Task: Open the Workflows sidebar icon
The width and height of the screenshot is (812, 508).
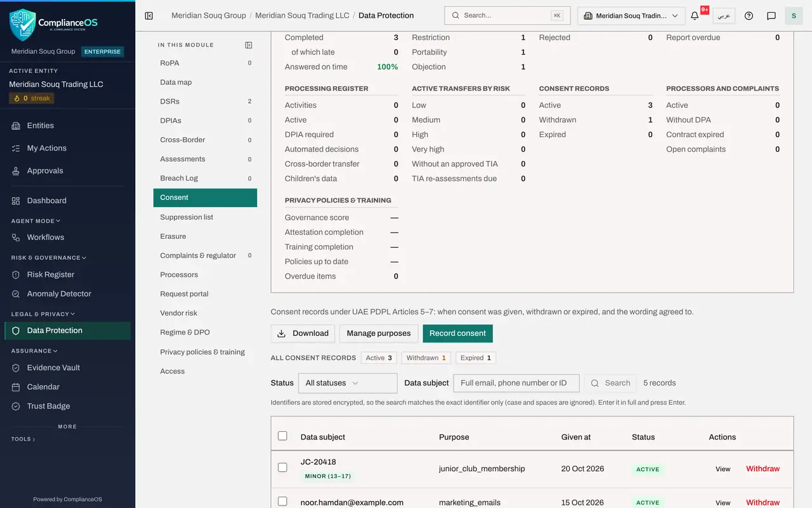Action: tap(16, 237)
